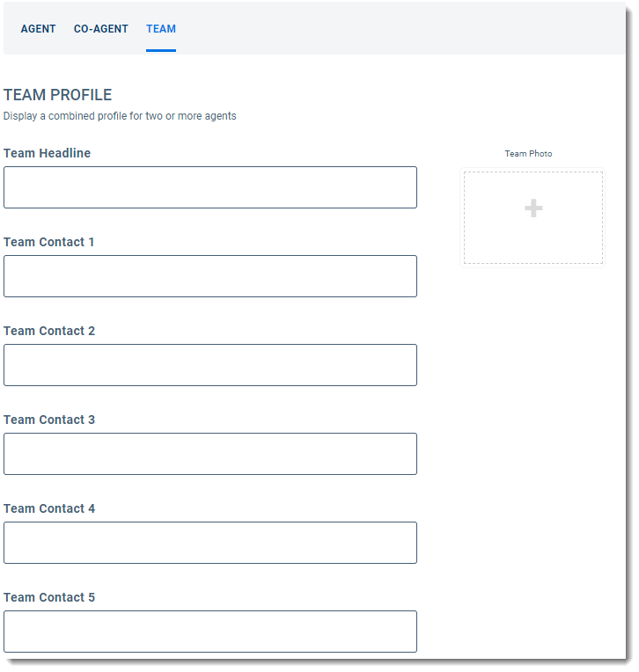Click the TEAM PROFILE section heading

click(57, 95)
